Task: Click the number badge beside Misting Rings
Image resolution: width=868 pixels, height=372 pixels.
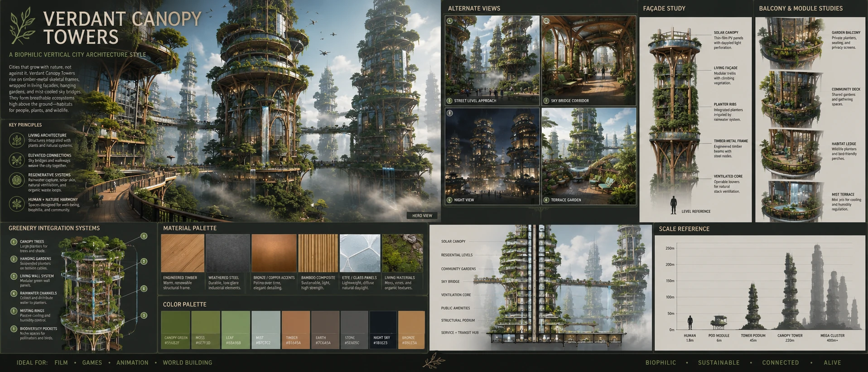Action: pyautogui.click(x=14, y=311)
